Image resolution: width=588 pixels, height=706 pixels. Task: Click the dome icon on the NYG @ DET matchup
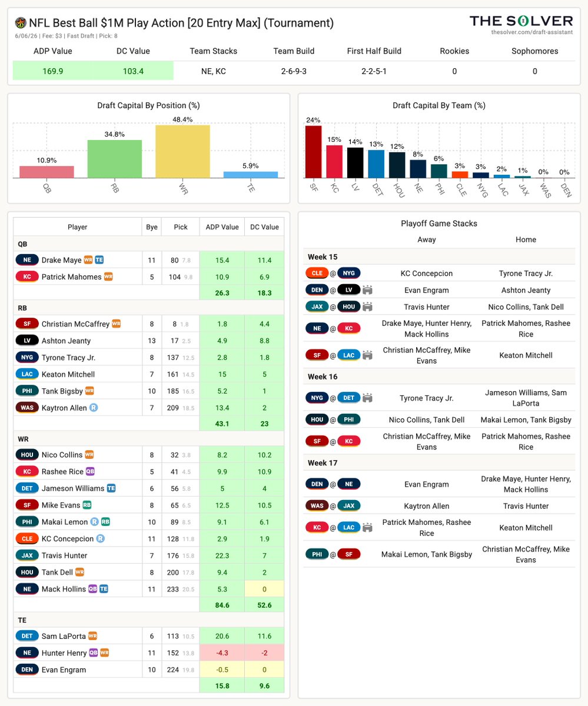368,398
